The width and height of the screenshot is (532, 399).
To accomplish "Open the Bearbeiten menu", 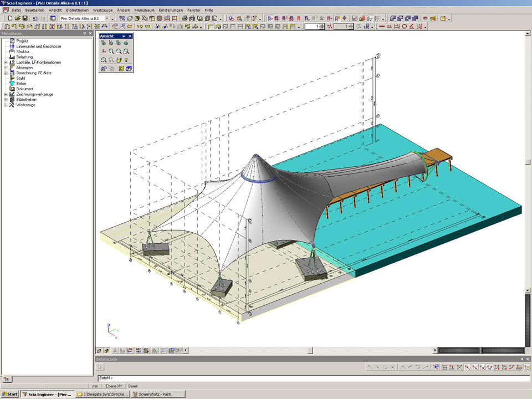I will coord(35,10).
